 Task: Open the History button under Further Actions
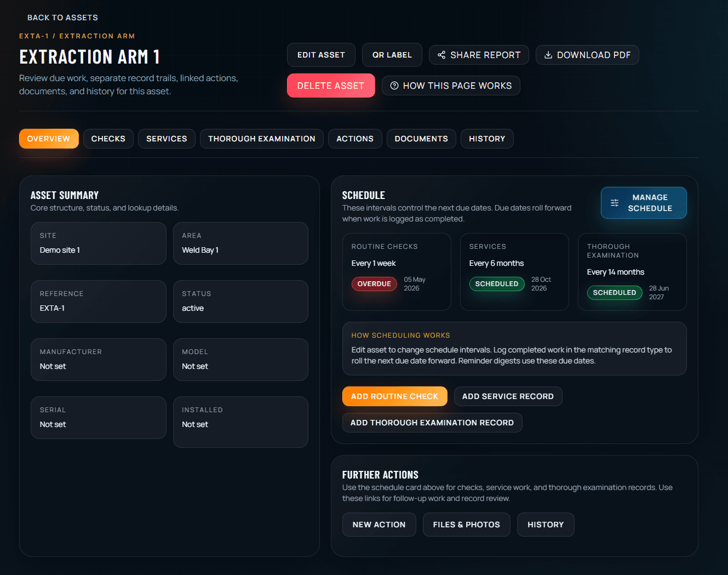point(546,525)
